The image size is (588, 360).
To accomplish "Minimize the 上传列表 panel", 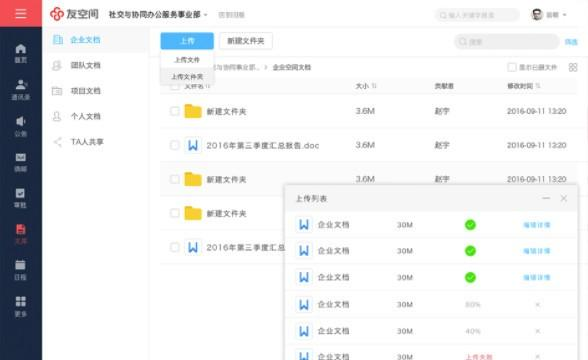I will tap(546, 198).
